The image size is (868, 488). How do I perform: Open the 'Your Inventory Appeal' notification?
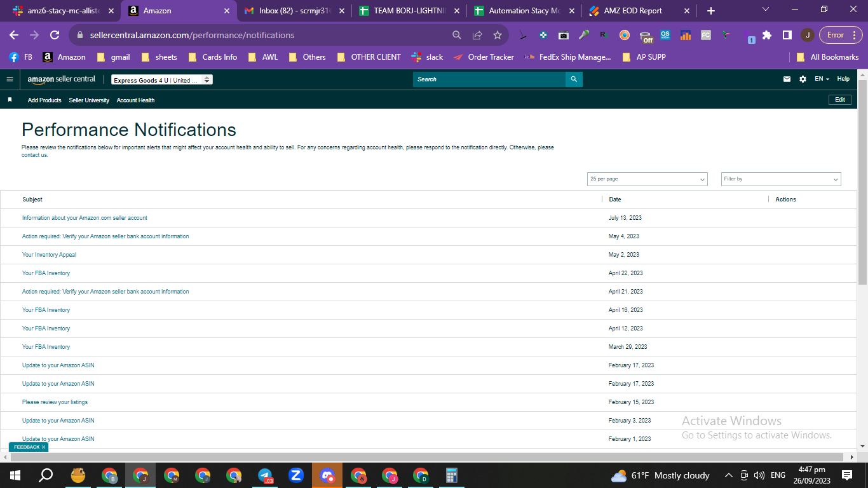pyautogui.click(x=49, y=255)
